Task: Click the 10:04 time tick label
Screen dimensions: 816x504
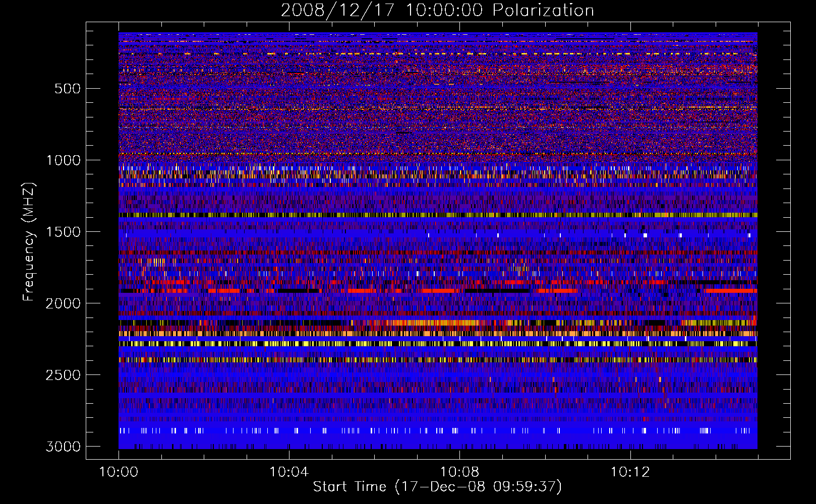Action: pyautogui.click(x=289, y=472)
